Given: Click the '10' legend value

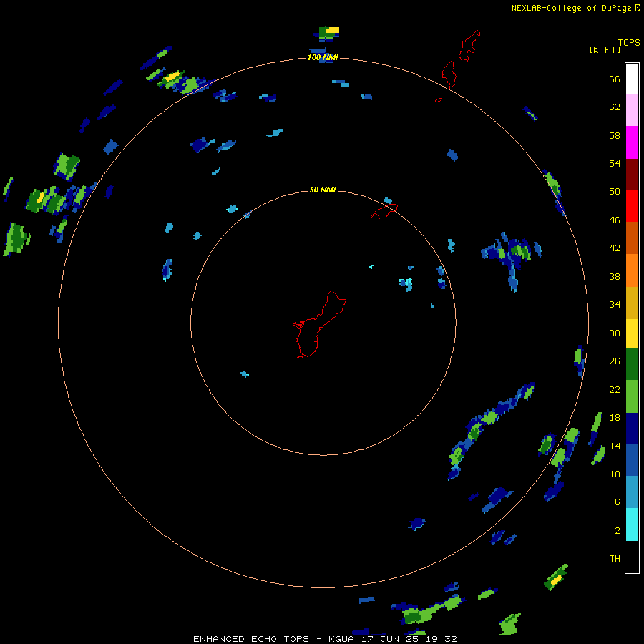Looking at the screenshot, I should pyautogui.click(x=615, y=474).
